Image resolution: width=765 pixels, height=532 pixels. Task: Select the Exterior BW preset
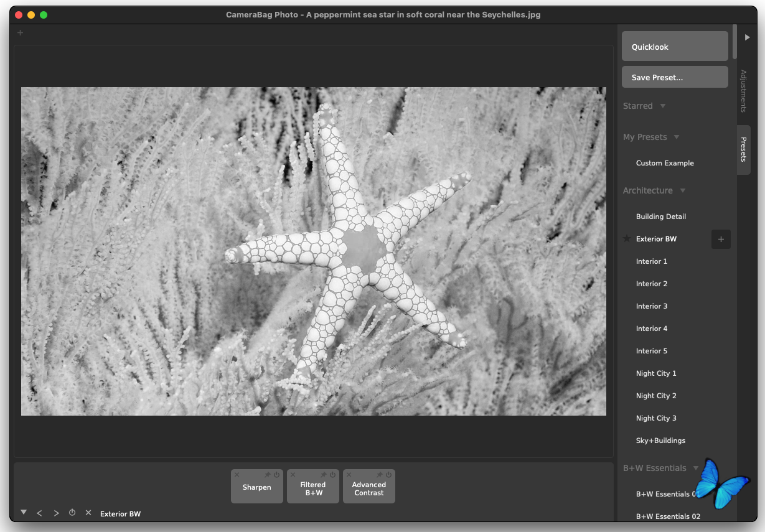[x=656, y=239]
